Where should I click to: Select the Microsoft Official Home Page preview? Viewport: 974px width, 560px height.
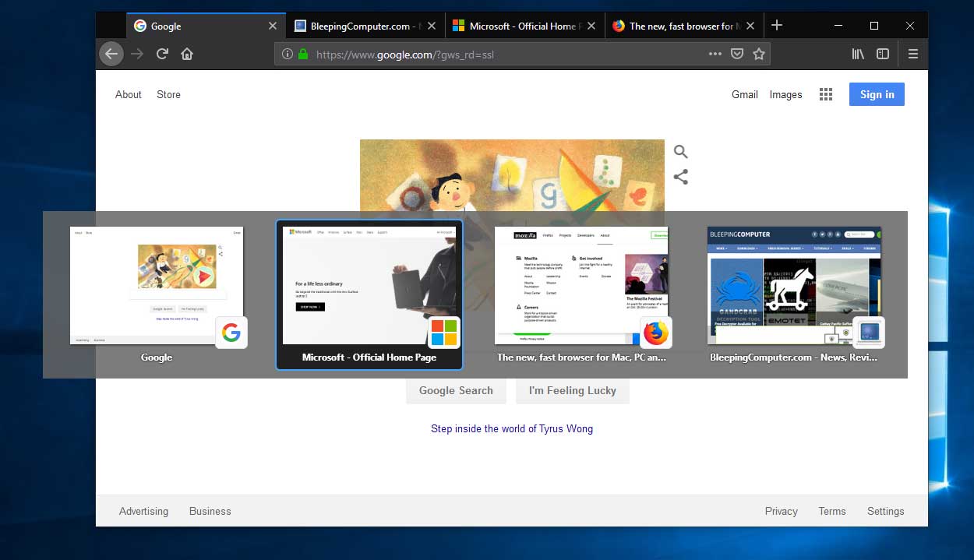click(369, 294)
